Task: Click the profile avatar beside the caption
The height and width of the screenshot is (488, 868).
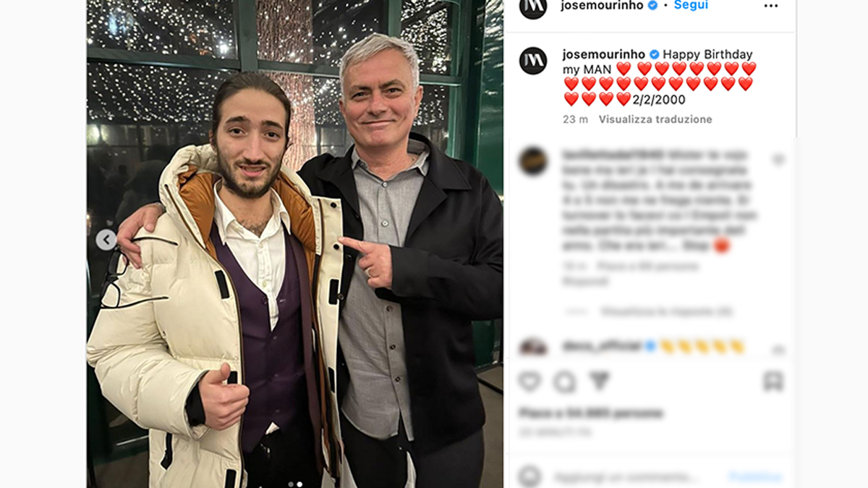Action: pyautogui.click(x=533, y=61)
